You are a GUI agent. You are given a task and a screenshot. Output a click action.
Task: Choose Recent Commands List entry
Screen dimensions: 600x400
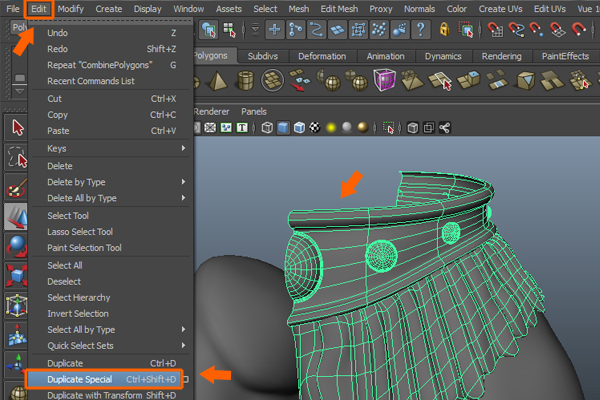pos(110,81)
